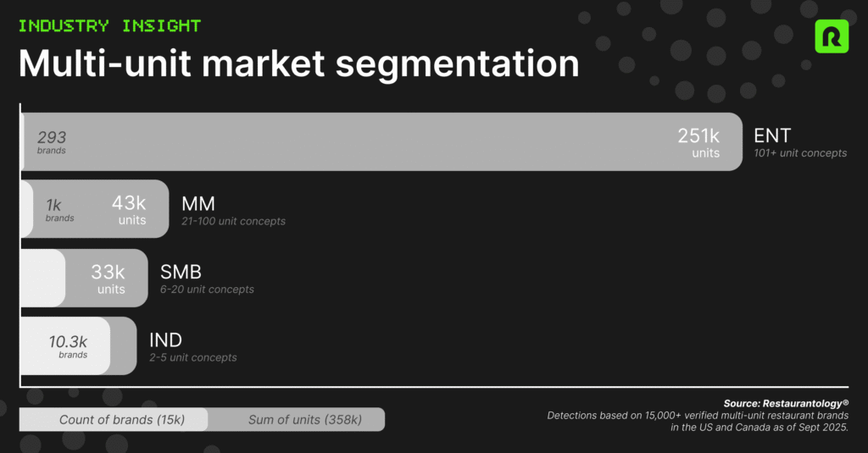Open the Source: Restaurantology credit
Image resolution: width=868 pixels, height=453 pixels.
click(786, 404)
